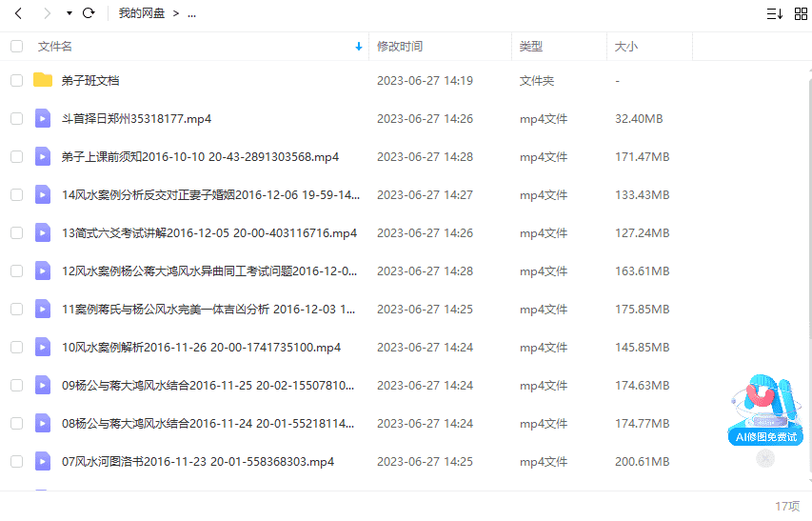Image resolution: width=812 pixels, height=521 pixels.
Task: Check the box for 弟子班文档 folder
Action: (x=16, y=81)
